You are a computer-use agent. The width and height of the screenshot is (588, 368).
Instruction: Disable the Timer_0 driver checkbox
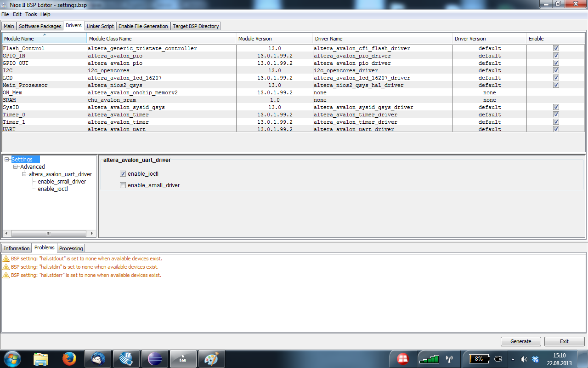tap(556, 115)
